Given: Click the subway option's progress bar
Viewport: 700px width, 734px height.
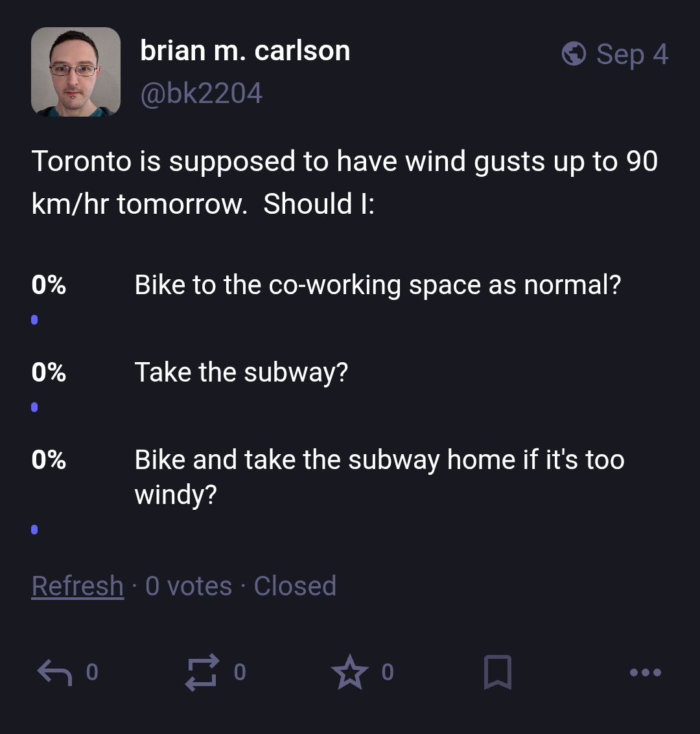Looking at the screenshot, I should pos(34,407).
